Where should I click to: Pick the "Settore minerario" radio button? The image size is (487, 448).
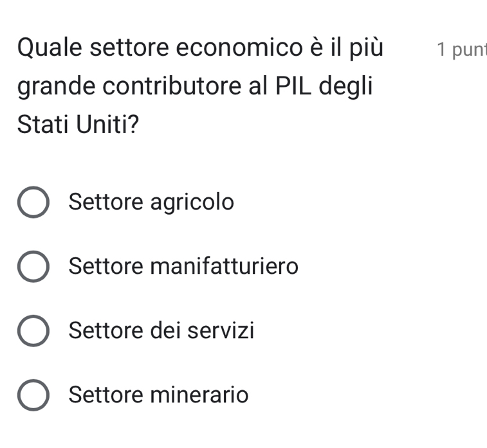[32, 395]
